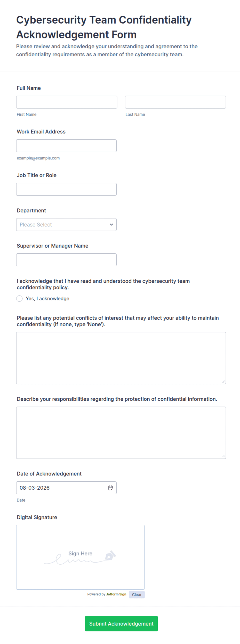240x644 pixels.
Task: Select the Job Title or Role field
Action: coord(66,189)
